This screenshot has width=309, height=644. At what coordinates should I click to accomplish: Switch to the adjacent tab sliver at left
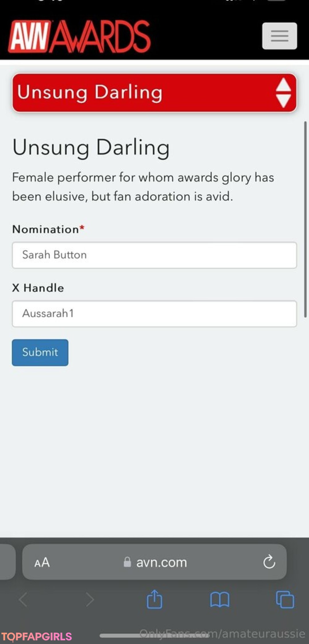(7, 562)
